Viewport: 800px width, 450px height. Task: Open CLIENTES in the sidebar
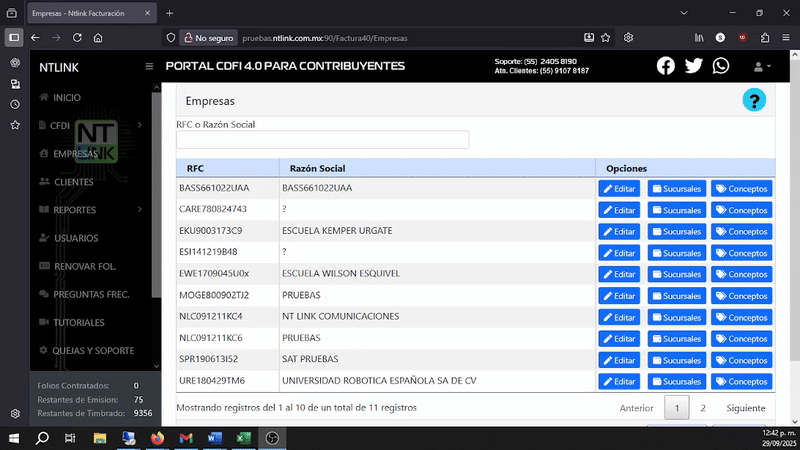click(x=73, y=182)
